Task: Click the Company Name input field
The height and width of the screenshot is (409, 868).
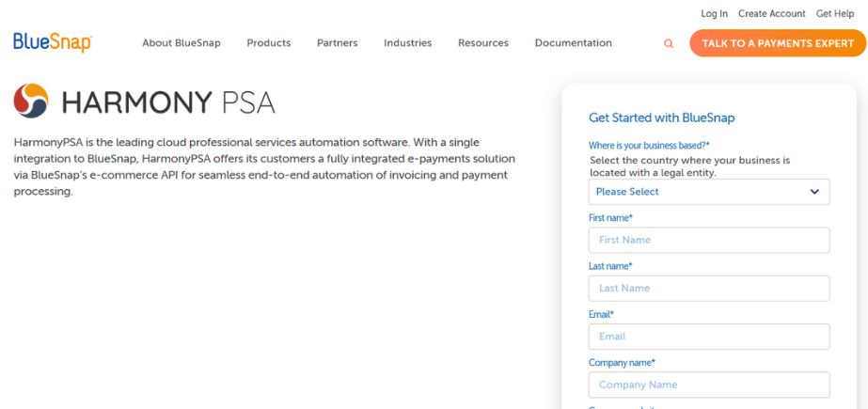Action: click(x=709, y=385)
